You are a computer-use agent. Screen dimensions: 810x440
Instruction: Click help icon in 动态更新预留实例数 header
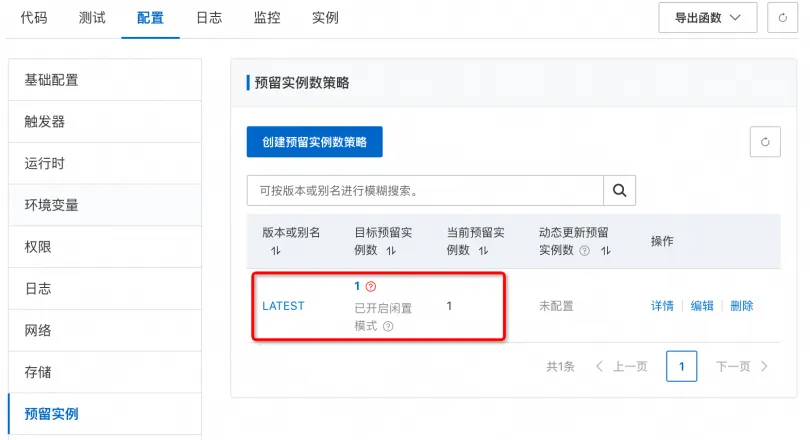(x=584, y=251)
